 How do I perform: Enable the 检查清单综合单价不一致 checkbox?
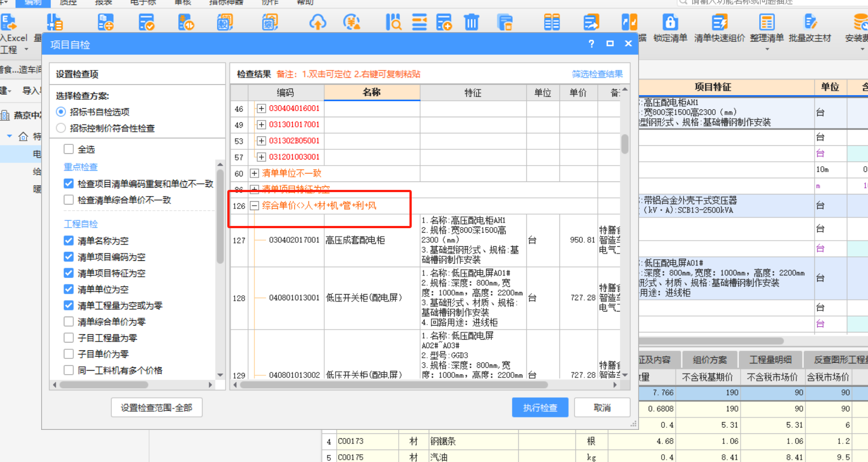click(x=69, y=199)
